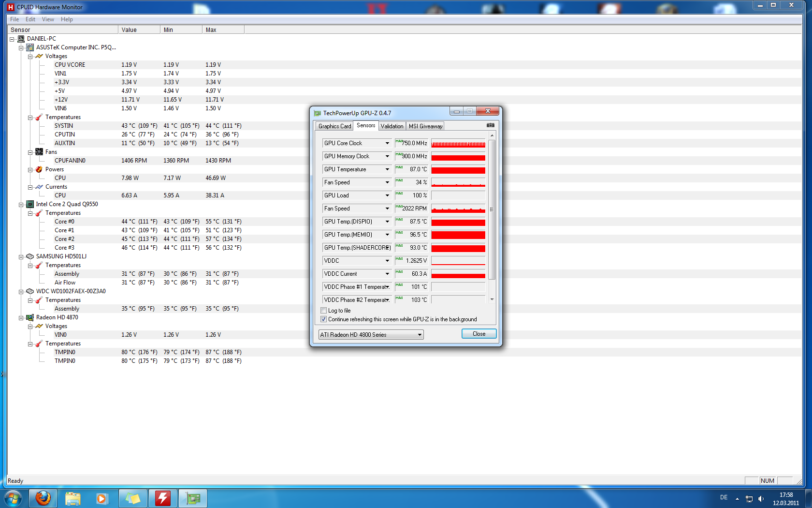The height and width of the screenshot is (508, 812).
Task: Open the Help menu
Action: click(67, 19)
